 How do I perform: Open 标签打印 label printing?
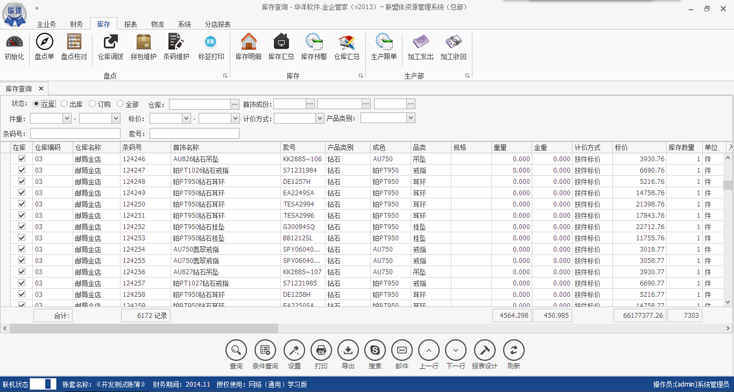pos(211,47)
